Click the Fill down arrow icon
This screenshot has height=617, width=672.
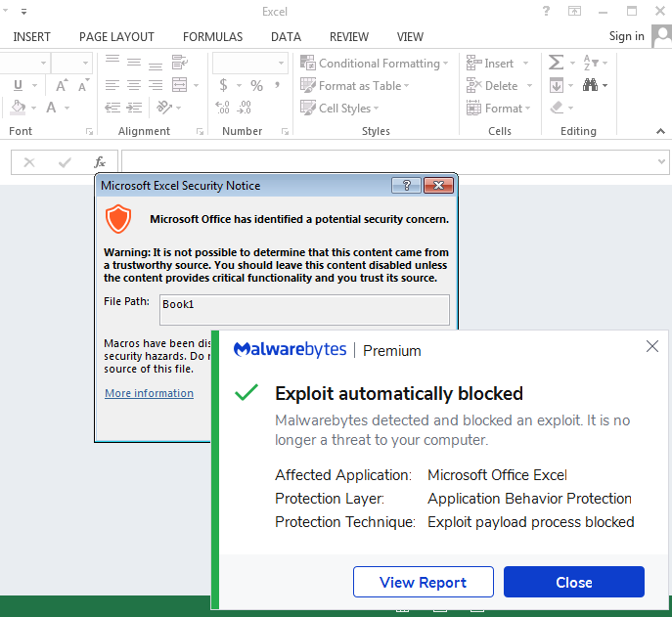(557, 85)
